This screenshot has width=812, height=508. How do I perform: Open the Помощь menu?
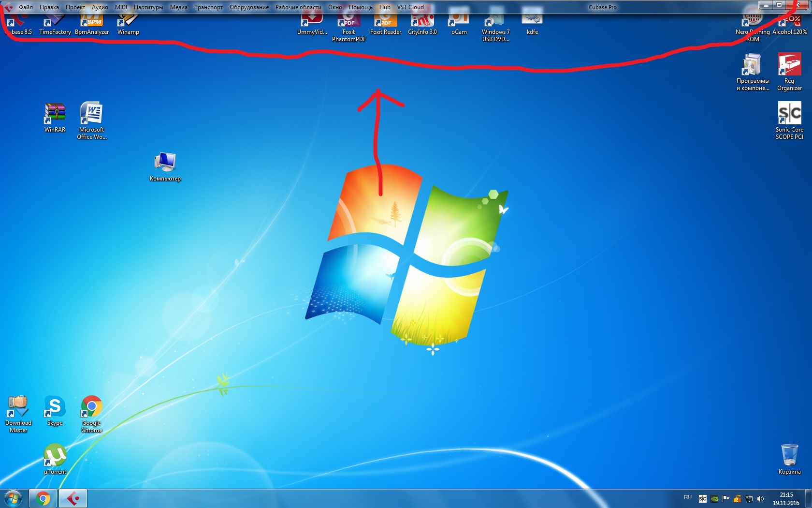click(x=361, y=7)
